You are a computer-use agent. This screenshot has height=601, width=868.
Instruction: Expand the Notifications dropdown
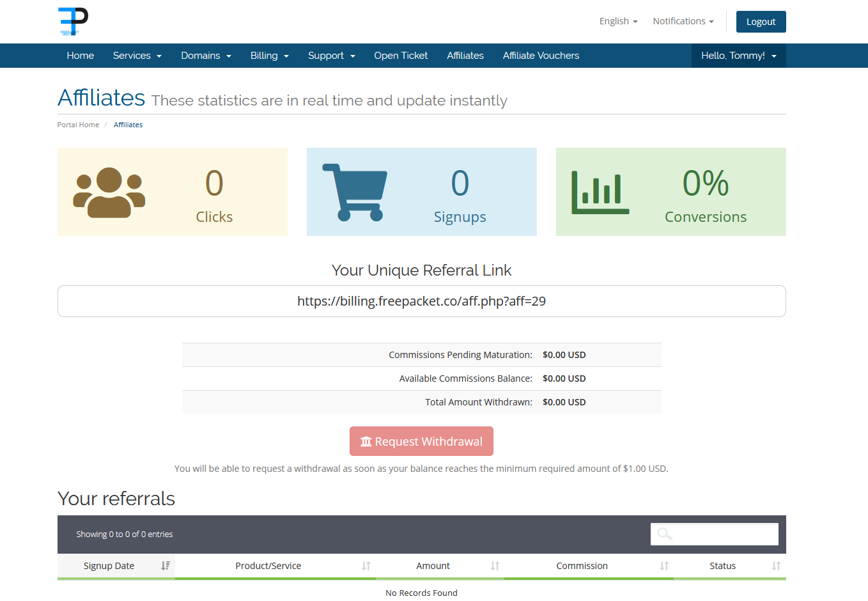[x=683, y=21]
